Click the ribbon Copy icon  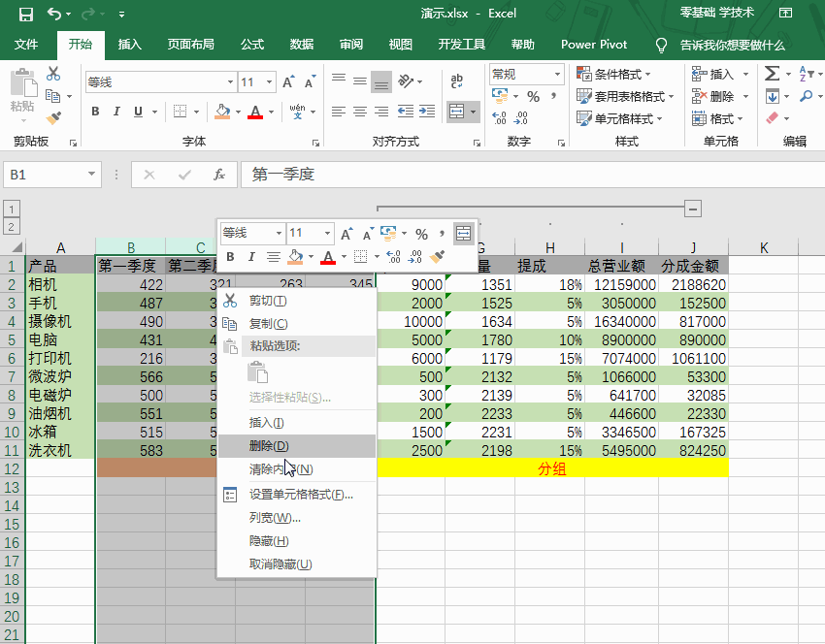(52, 96)
